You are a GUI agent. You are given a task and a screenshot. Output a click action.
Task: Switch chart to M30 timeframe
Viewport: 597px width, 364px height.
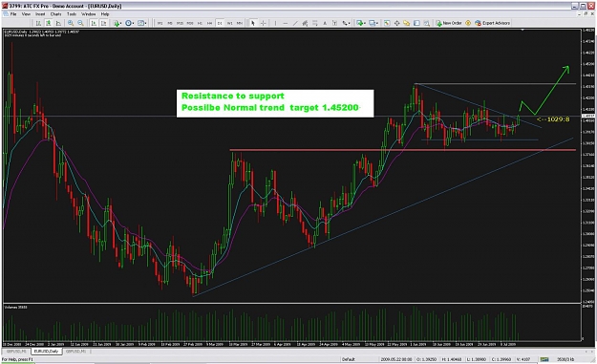190,23
